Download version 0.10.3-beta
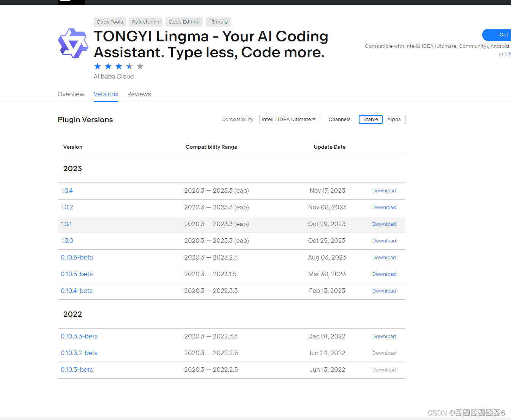Image resolution: width=511 pixels, height=420 pixels. point(384,370)
